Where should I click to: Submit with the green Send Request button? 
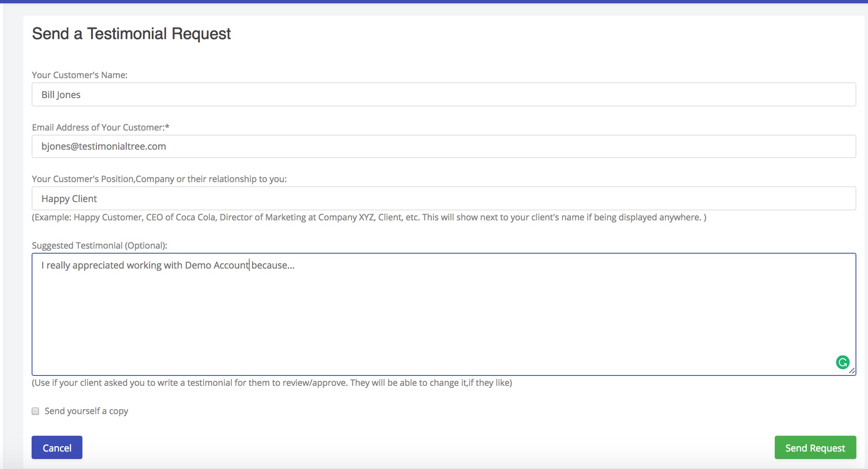click(815, 447)
